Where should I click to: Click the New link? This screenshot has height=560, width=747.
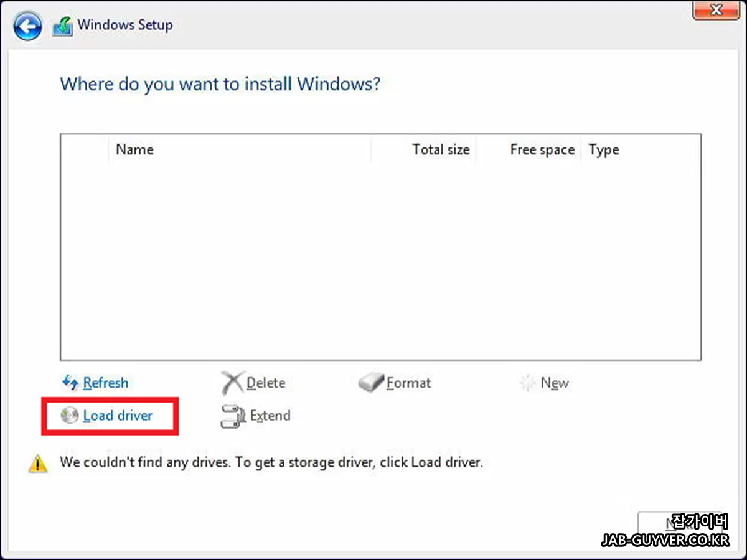tap(555, 383)
